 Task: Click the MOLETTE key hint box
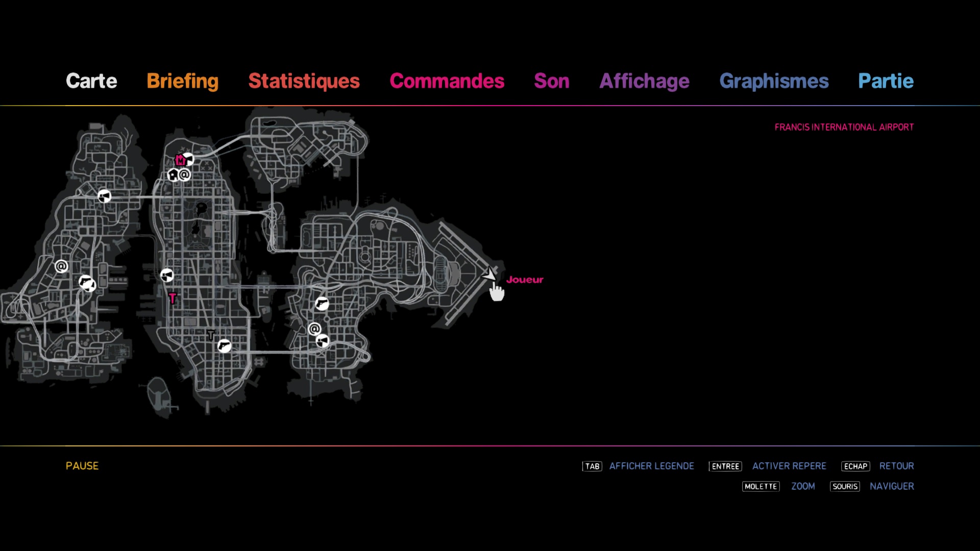point(761,487)
